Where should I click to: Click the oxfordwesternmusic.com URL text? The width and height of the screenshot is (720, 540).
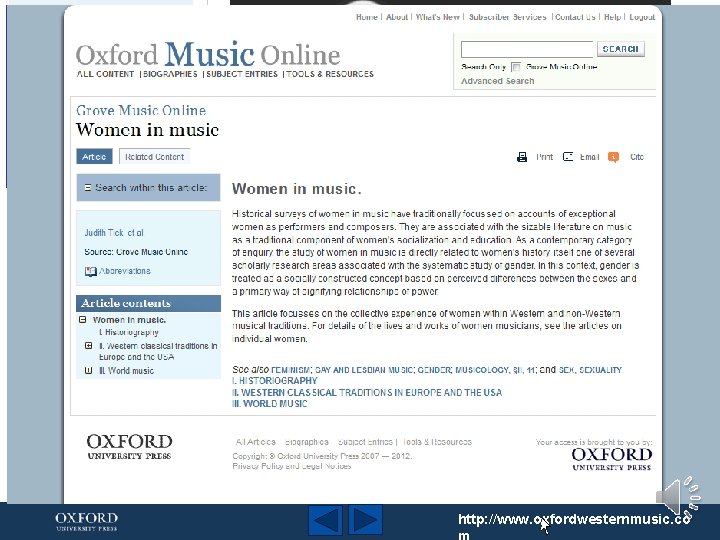click(574, 526)
